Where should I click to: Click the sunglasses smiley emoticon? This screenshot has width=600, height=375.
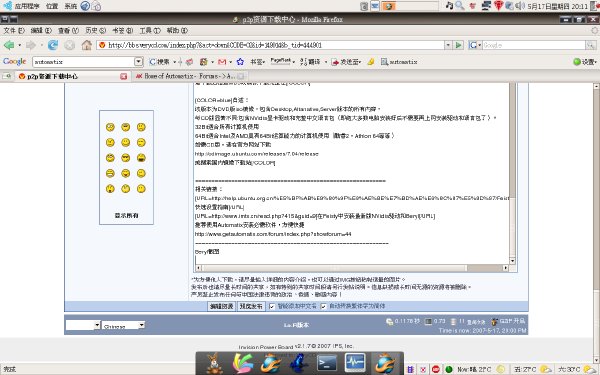coord(126,158)
